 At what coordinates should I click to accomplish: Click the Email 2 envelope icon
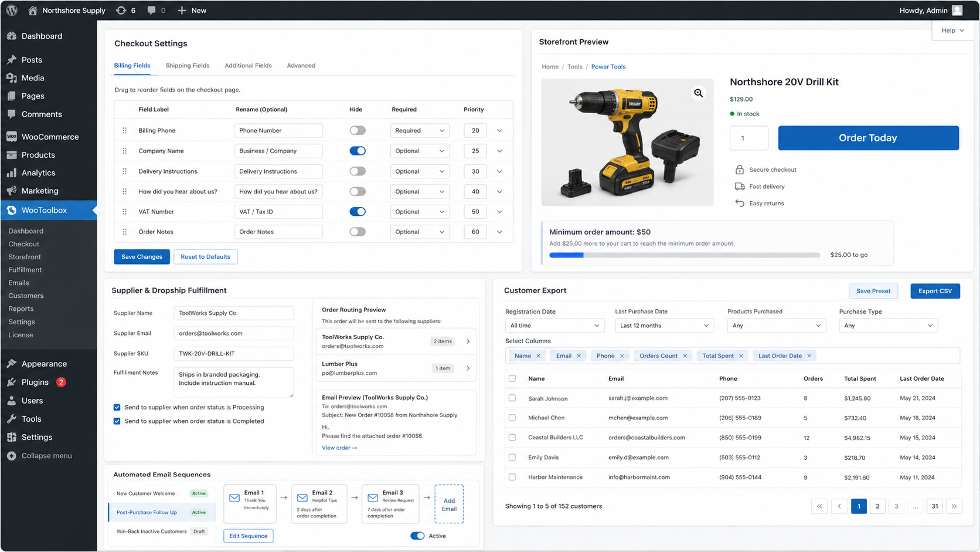(302, 497)
